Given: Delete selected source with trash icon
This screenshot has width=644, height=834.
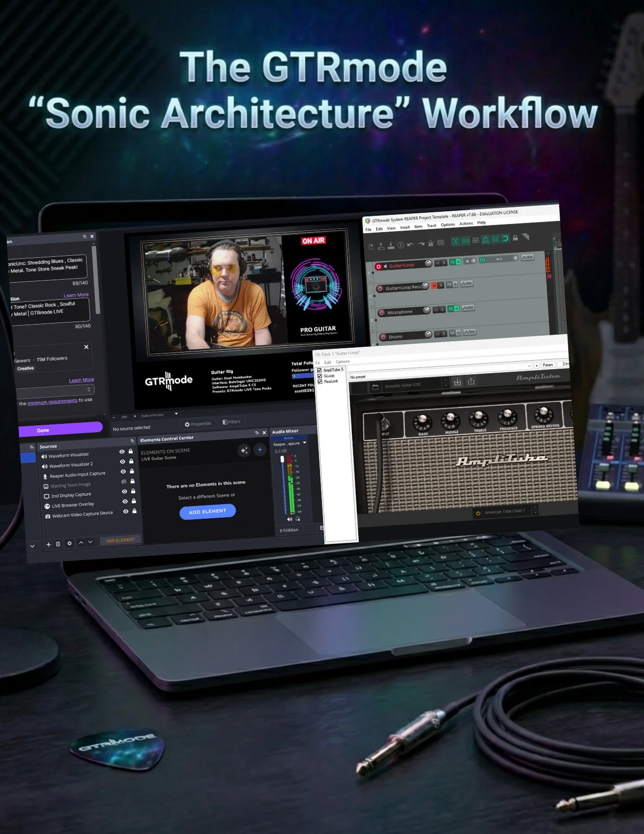Looking at the screenshot, I should 58,544.
